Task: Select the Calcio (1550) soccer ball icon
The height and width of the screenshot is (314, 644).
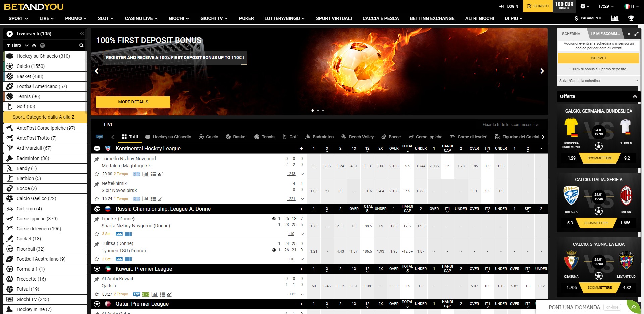Action: coord(10,66)
